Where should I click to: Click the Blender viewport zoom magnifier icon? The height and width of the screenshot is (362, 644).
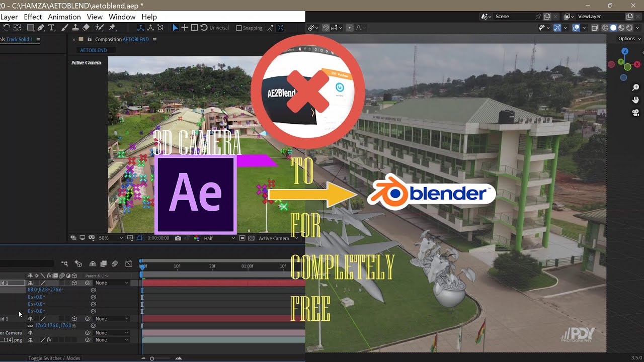coord(635,88)
